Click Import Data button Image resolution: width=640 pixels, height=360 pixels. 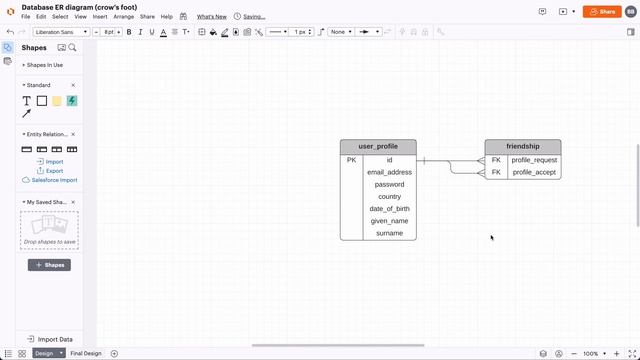coord(50,339)
